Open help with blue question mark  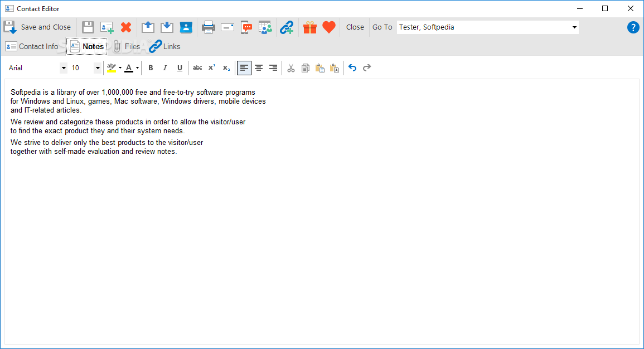633,27
